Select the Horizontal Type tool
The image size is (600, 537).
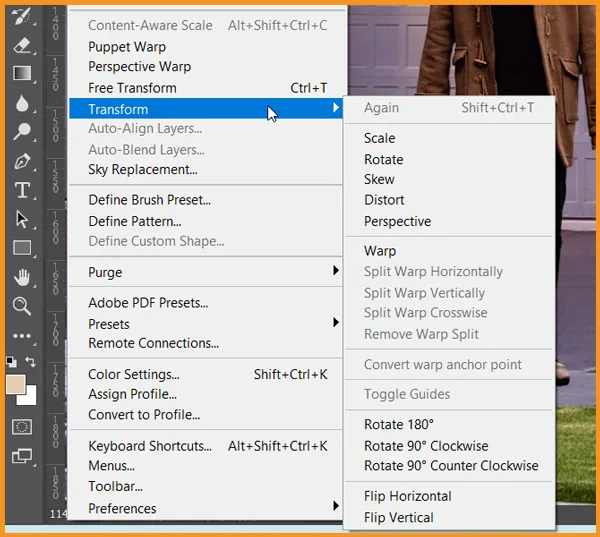click(x=22, y=190)
